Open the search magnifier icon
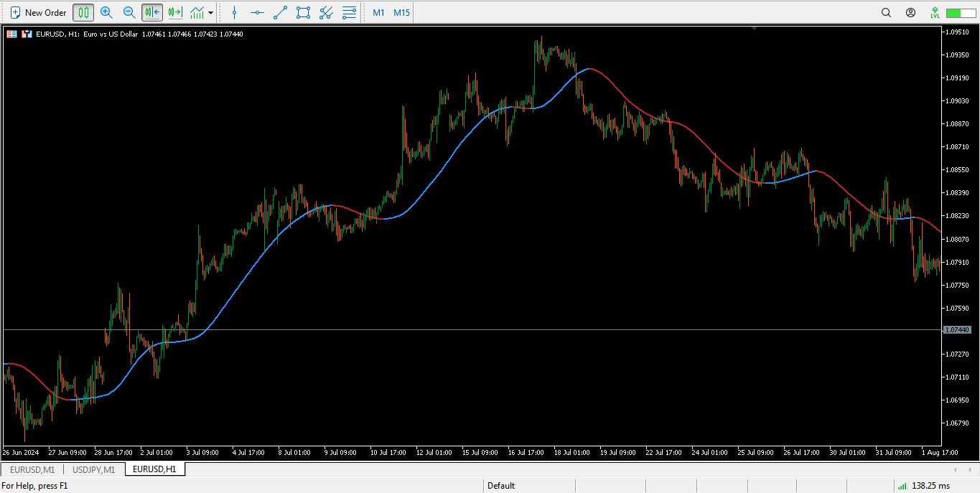 click(x=886, y=12)
